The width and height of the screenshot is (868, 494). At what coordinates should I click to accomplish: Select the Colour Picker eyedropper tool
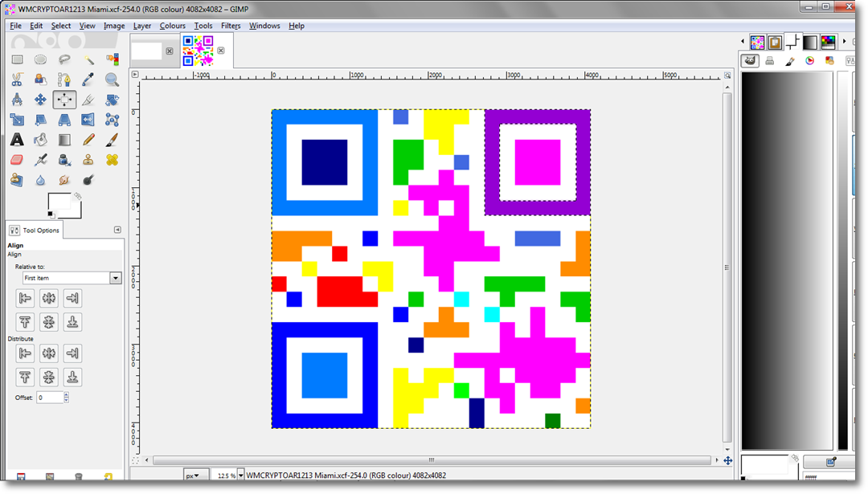[88, 80]
